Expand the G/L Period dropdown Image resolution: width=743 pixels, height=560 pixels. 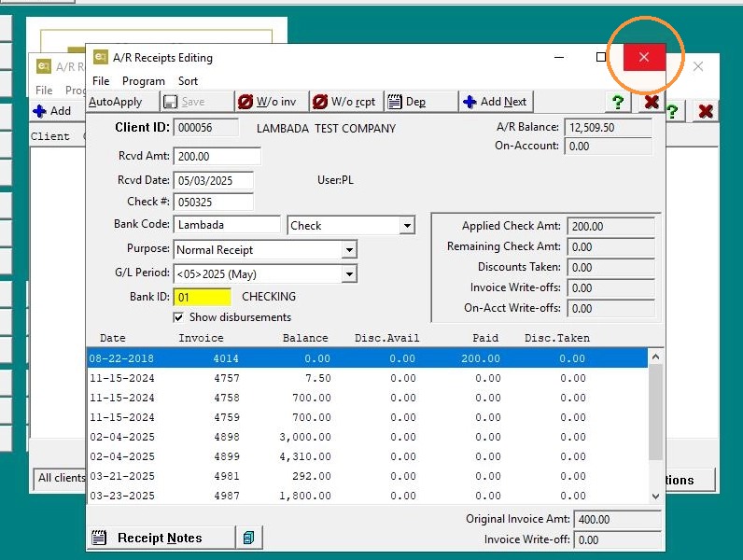pyautogui.click(x=349, y=273)
